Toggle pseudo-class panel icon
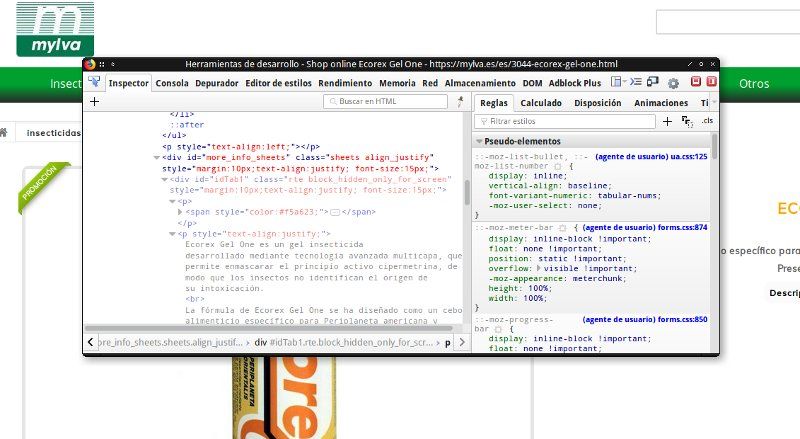 (x=687, y=121)
